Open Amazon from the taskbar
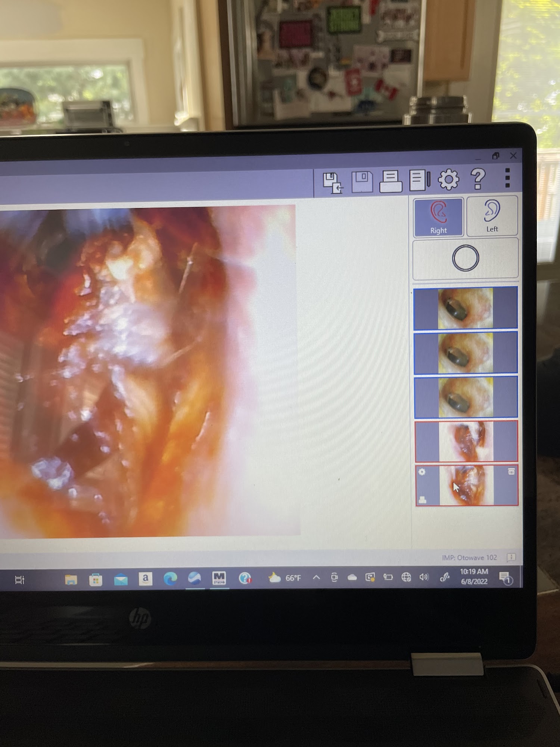Image resolution: width=560 pixels, height=747 pixels. (x=145, y=579)
